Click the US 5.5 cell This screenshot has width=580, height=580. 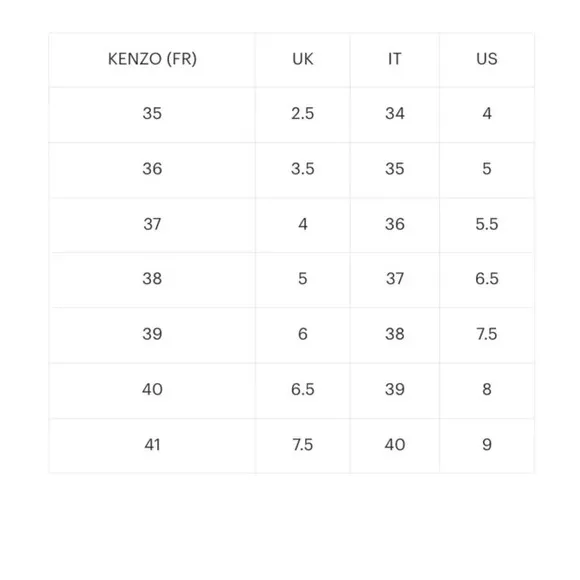point(487,224)
